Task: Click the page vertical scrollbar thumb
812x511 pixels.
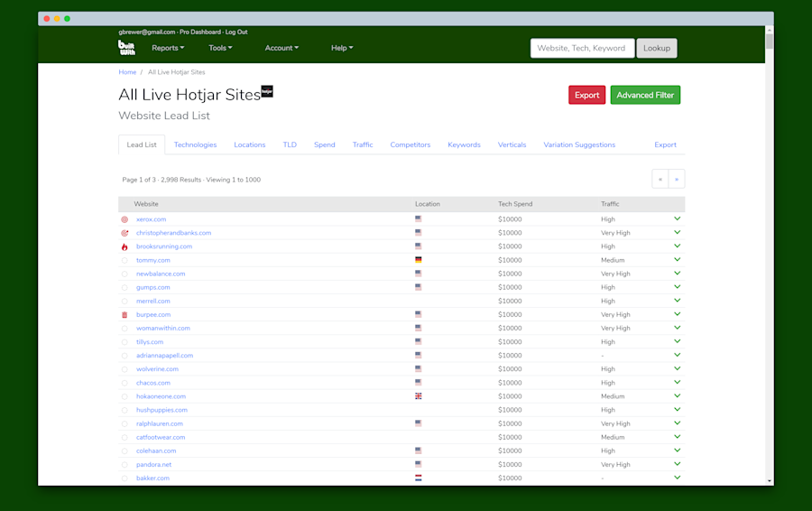Action: pyautogui.click(x=769, y=41)
